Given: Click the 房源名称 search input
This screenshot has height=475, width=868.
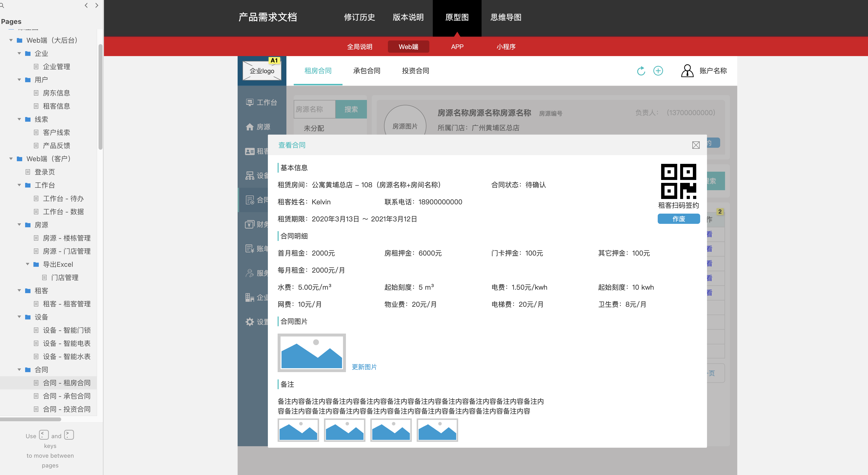Looking at the screenshot, I should click(314, 109).
